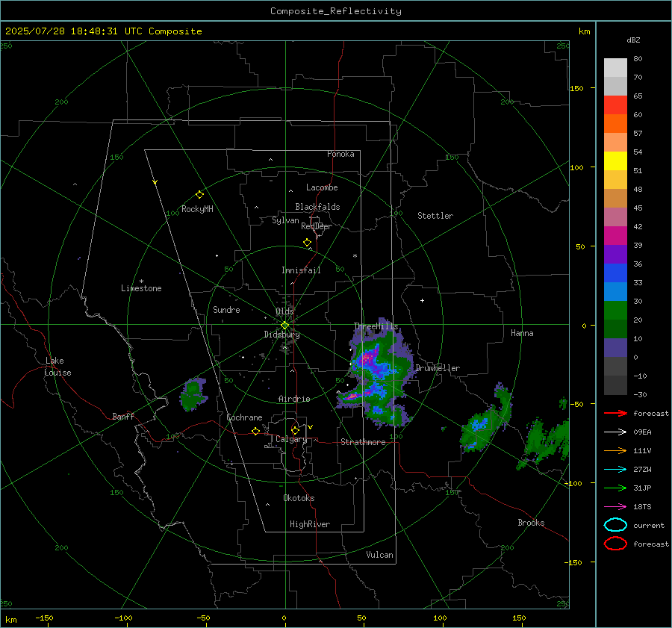
Task: Click the Cochrane label
Action: 244,417
